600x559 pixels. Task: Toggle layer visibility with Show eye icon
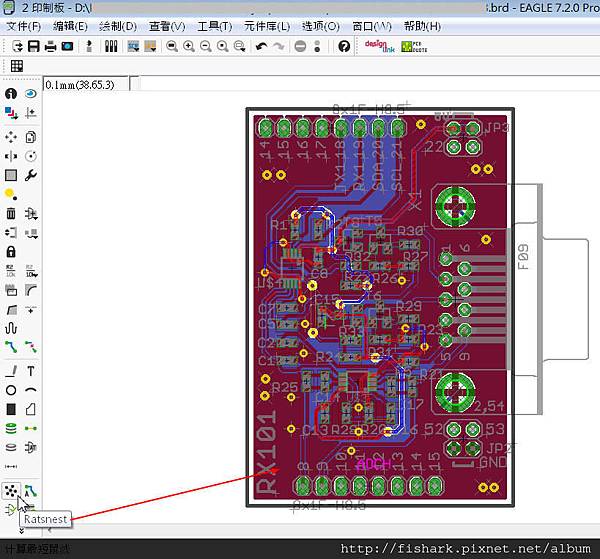[31, 93]
